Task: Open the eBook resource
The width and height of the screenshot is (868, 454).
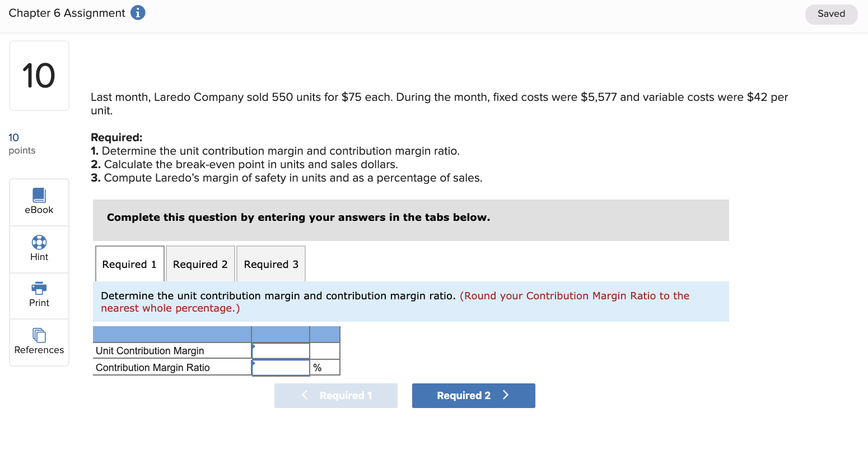Action: tap(39, 202)
